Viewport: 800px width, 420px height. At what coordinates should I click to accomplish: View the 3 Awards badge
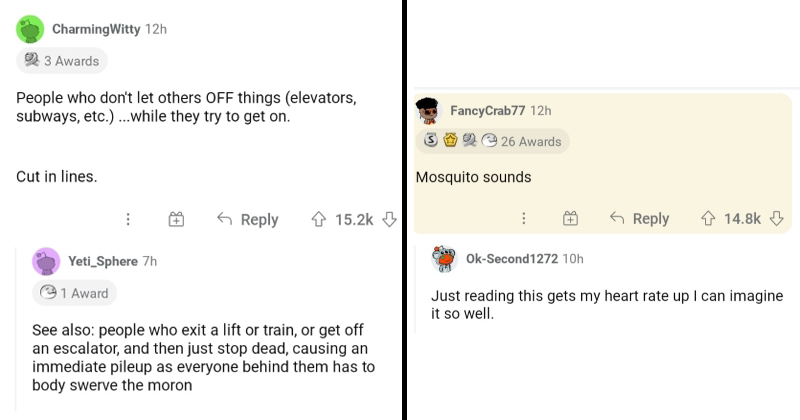(x=62, y=61)
